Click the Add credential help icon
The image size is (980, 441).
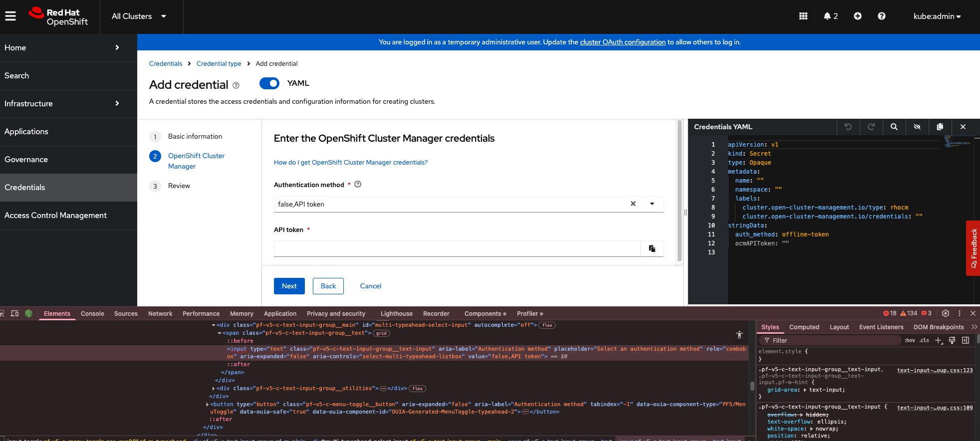[236, 85]
